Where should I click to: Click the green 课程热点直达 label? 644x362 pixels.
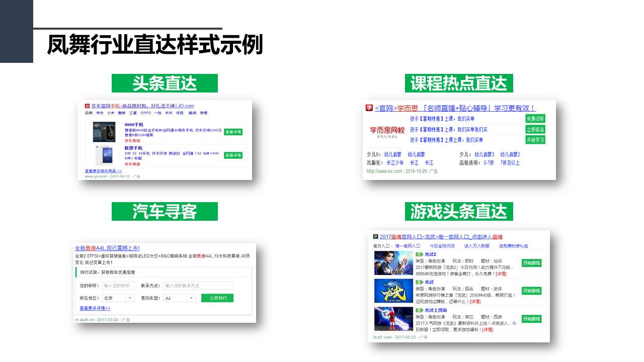(x=459, y=83)
